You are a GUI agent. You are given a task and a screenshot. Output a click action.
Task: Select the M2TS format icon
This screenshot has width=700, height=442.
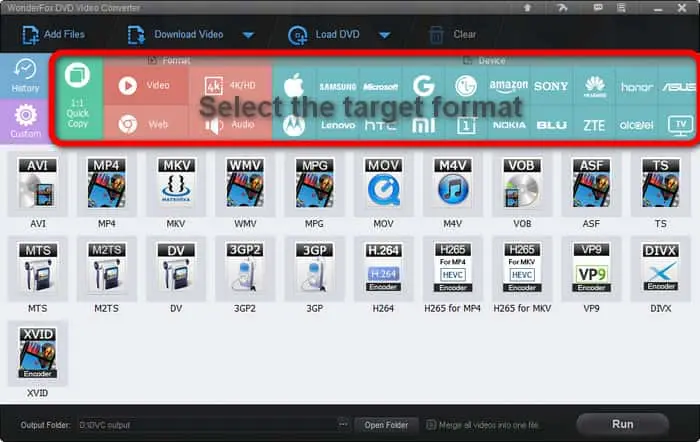107,268
